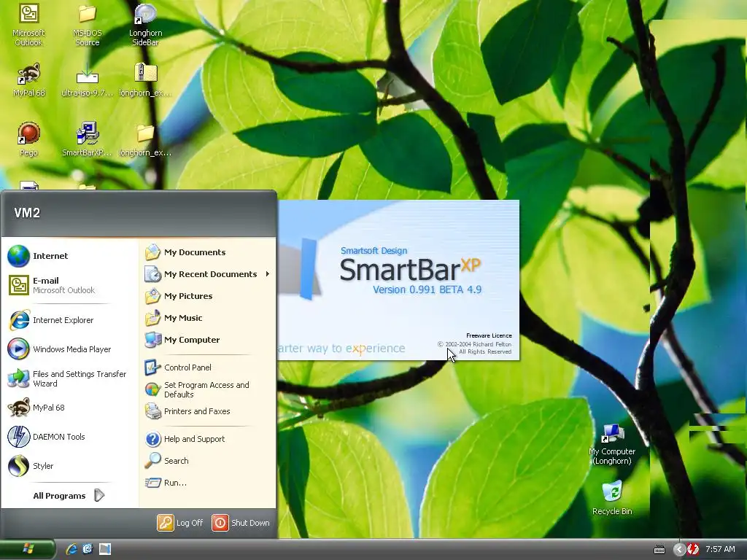Image resolution: width=747 pixels, height=560 pixels.
Task: Launch Windows Media Player from Start menu
Action: (69, 349)
